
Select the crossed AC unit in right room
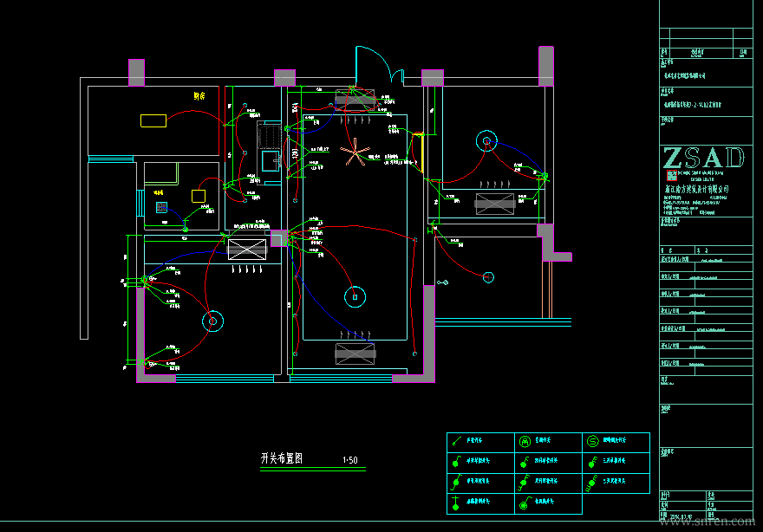[495, 204]
